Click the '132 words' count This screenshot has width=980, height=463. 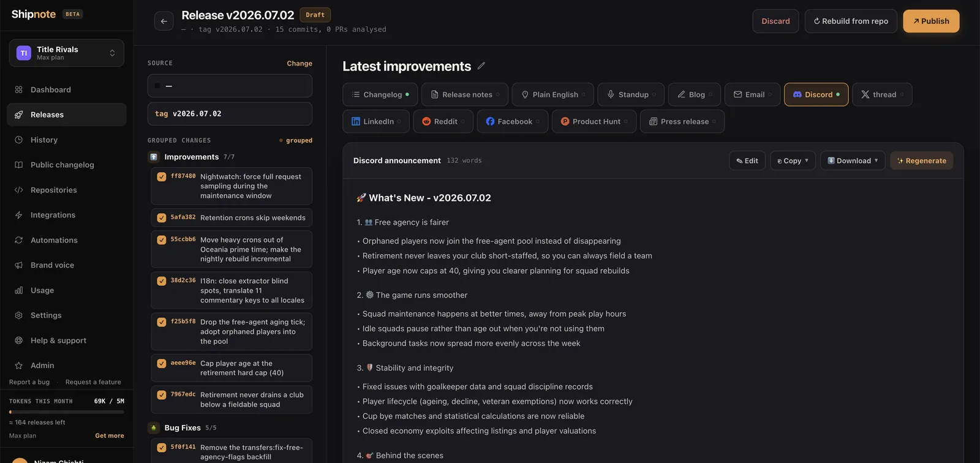pyautogui.click(x=464, y=160)
